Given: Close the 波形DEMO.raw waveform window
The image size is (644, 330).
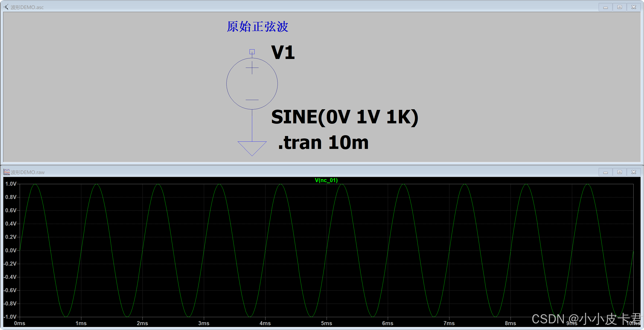Looking at the screenshot, I should click(x=634, y=172).
